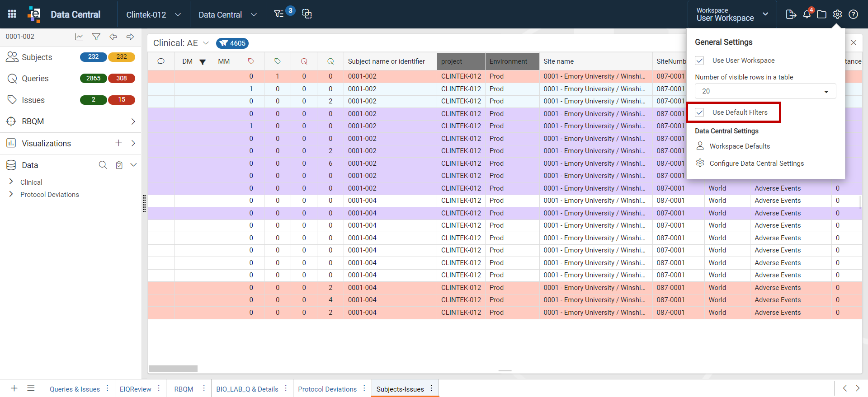
Task: Open the sheet list hamburger menu
Action: point(31,388)
